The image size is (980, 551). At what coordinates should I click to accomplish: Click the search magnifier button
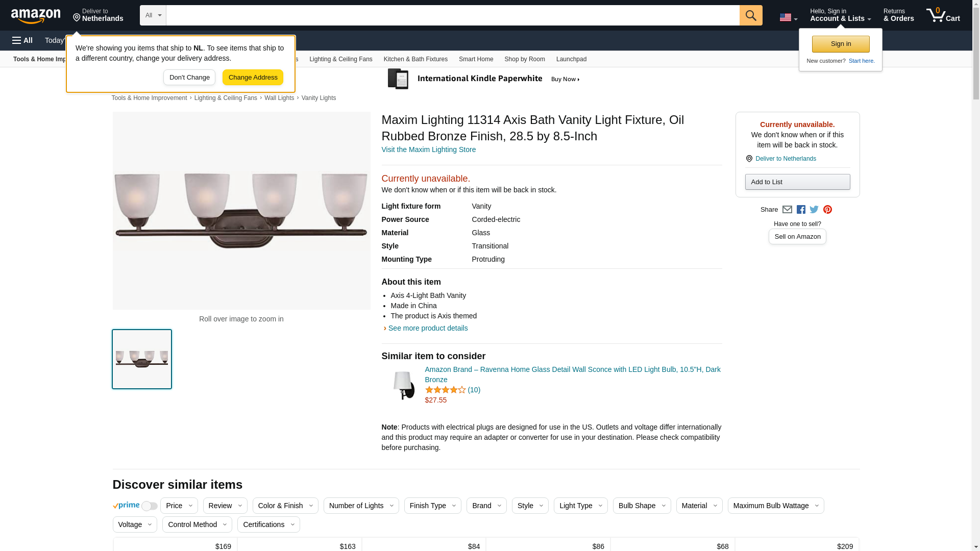750,15
